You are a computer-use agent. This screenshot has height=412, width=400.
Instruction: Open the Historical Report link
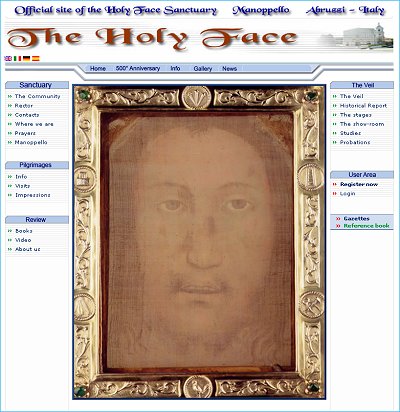tap(363, 106)
